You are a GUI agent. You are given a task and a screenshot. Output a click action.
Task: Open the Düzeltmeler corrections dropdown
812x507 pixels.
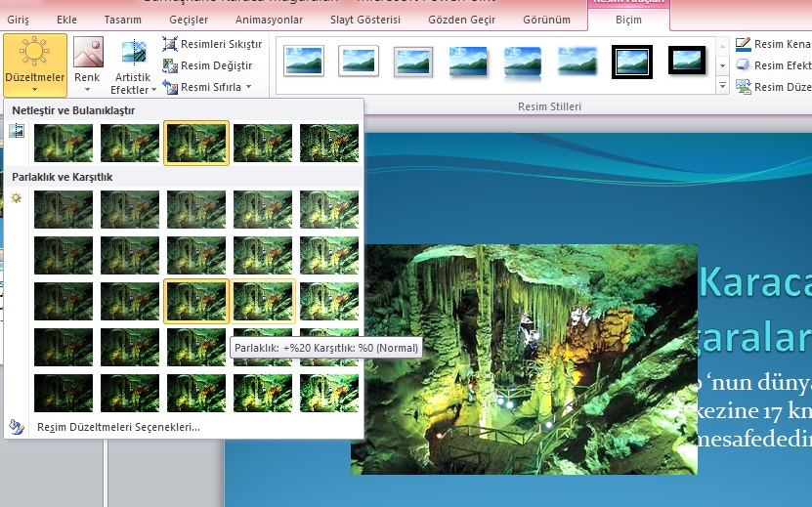[35, 65]
